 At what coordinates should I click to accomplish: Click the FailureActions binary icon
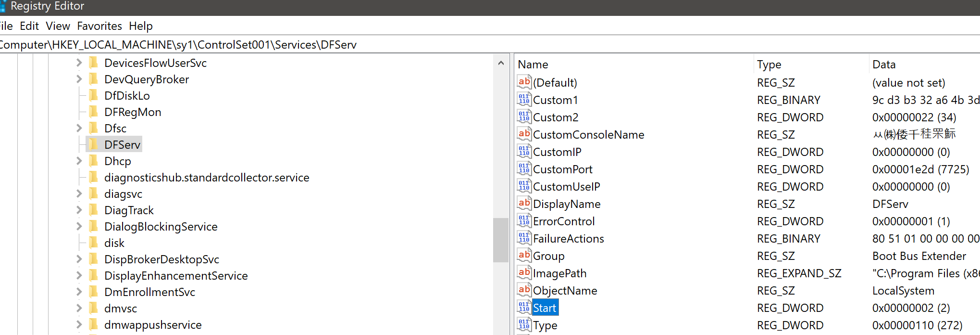tap(524, 238)
